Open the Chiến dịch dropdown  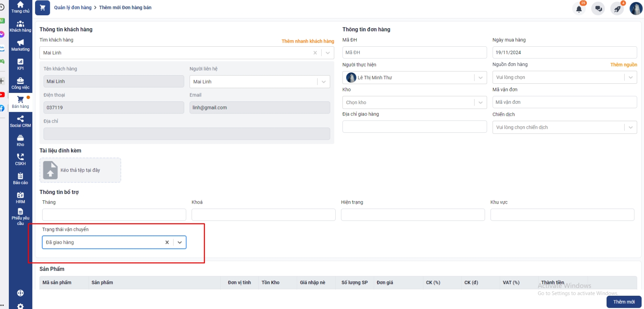click(x=630, y=128)
